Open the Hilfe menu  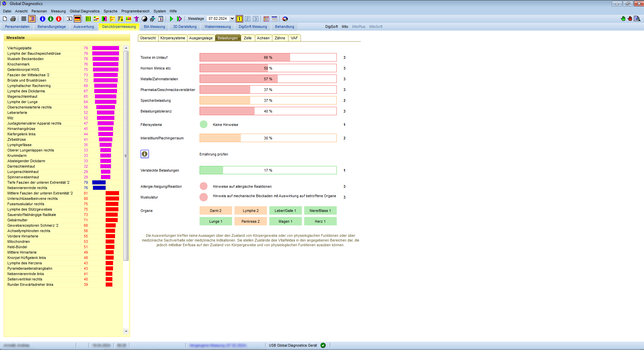click(x=173, y=11)
